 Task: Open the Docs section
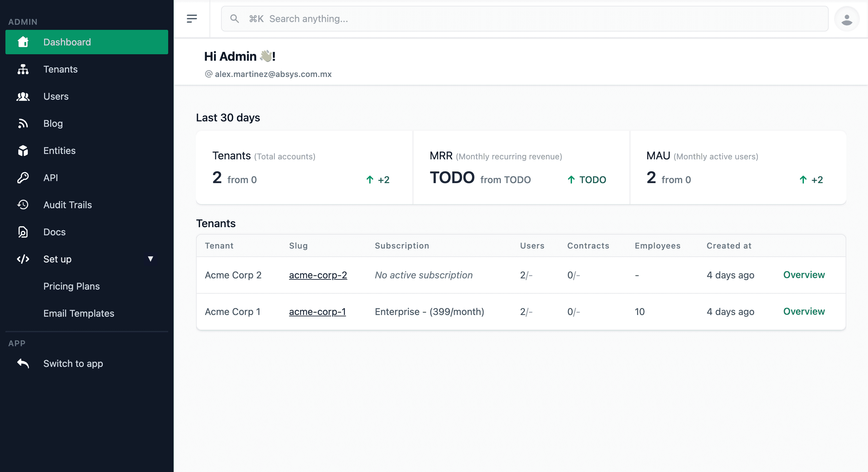click(x=87, y=232)
